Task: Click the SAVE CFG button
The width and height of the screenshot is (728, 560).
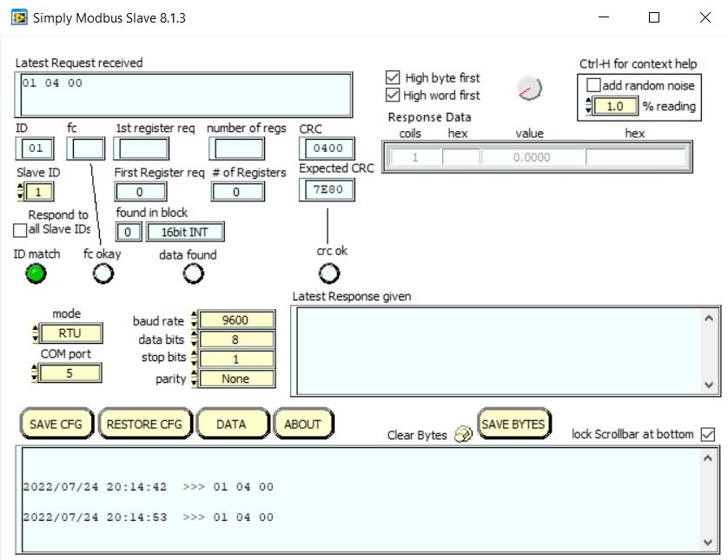Action: 56,424
